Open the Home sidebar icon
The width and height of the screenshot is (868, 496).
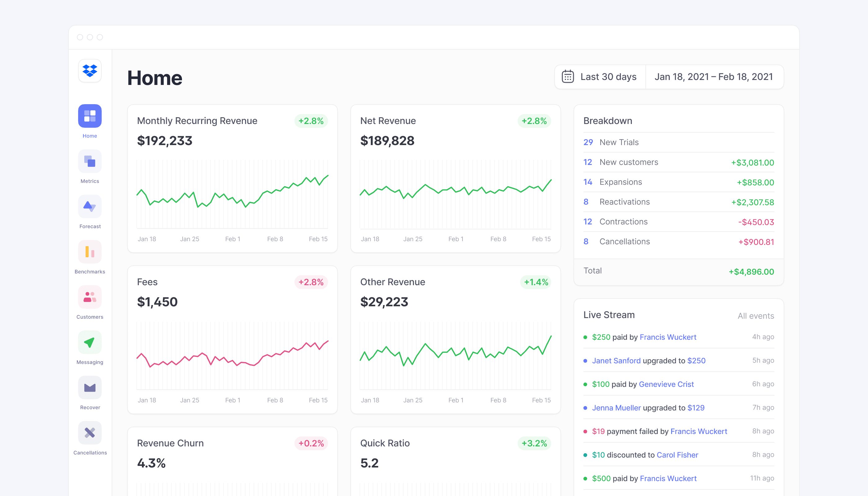pos(90,116)
